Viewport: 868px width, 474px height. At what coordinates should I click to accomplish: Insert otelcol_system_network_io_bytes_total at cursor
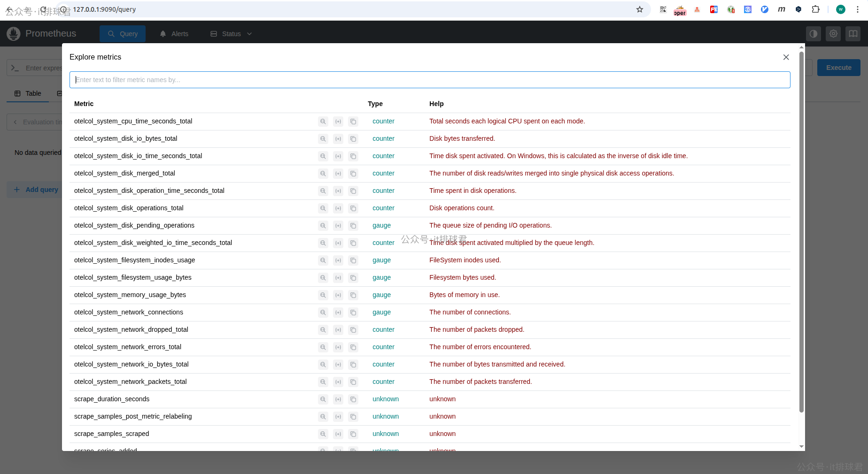pyautogui.click(x=338, y=365)
